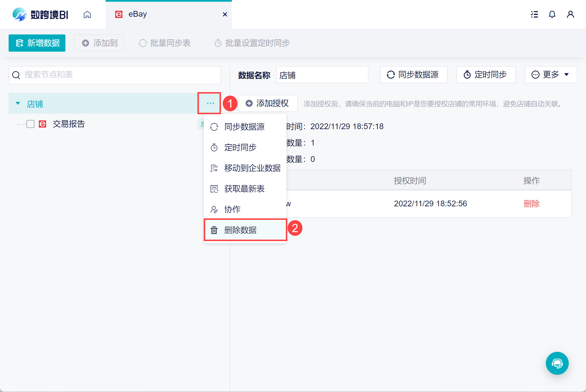Viewport: 586px width, 392px height.
Task: Focus the 数据名称 text field
Action: 322,75
